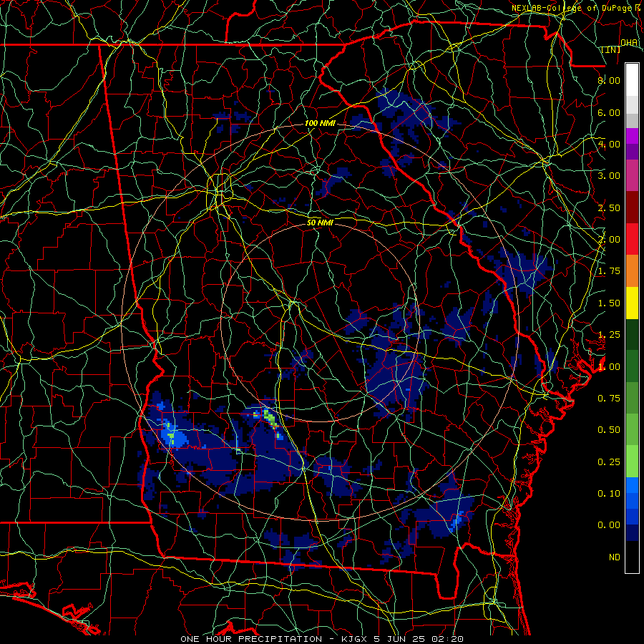Screen dimensions: 644x644
Task: Click the 1.00 legend value
Action: tap(609, 367)
